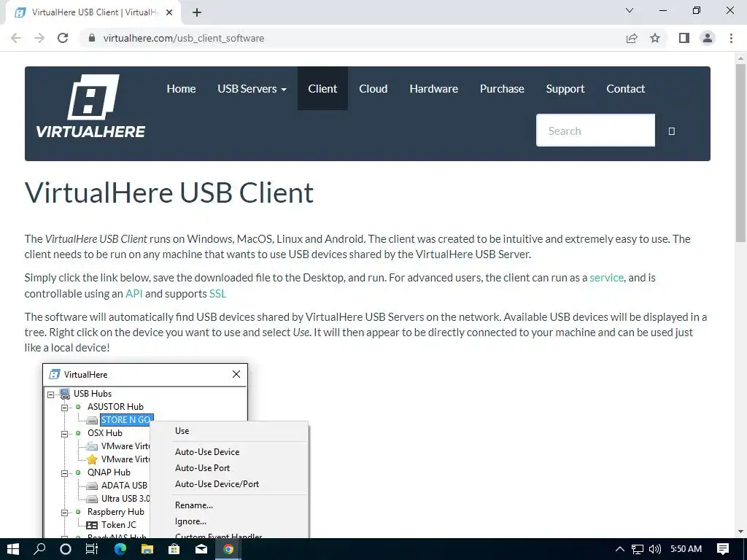Collapse the OSX Hub node

64,434
